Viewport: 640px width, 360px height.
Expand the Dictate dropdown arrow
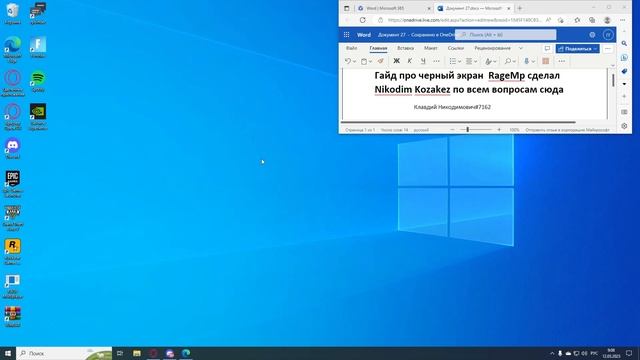point(533,62)
